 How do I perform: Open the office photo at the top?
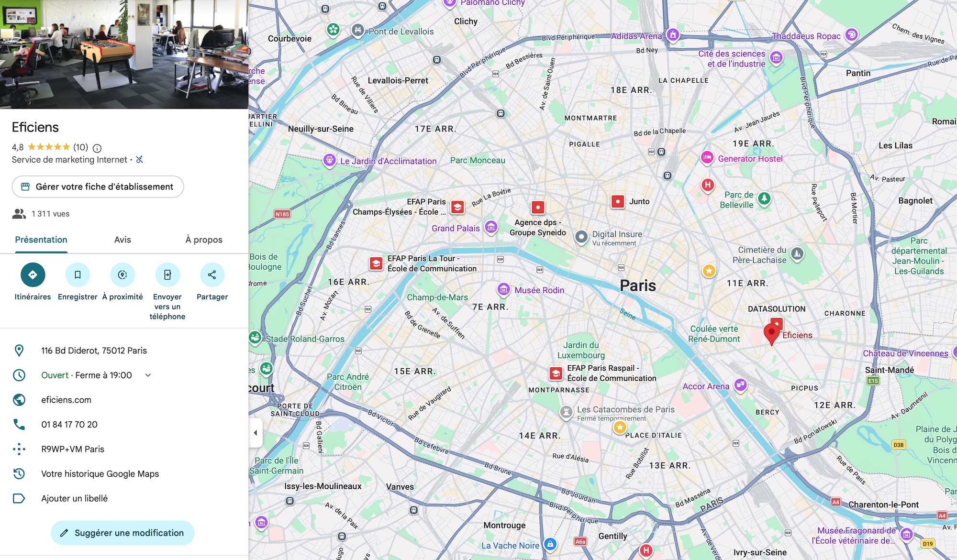coord(124,54)
